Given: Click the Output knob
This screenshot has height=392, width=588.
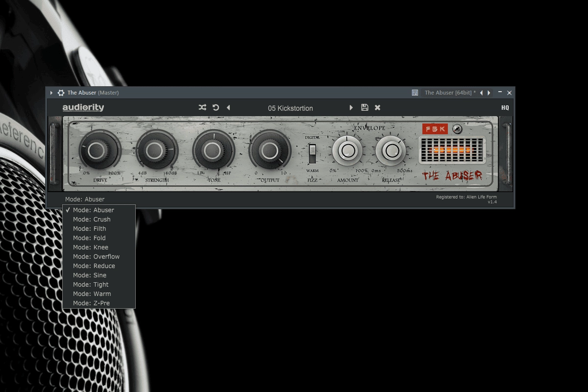Looking at the screenshot, I should (x=270, y=150).
